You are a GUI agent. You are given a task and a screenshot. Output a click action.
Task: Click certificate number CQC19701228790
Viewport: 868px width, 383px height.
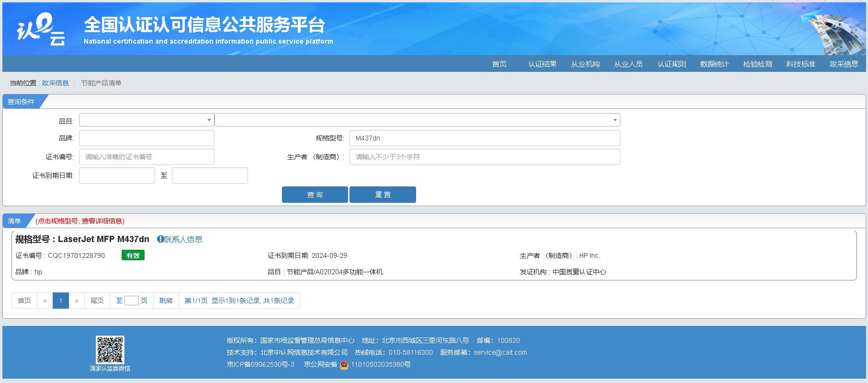(x=77, y=255)
